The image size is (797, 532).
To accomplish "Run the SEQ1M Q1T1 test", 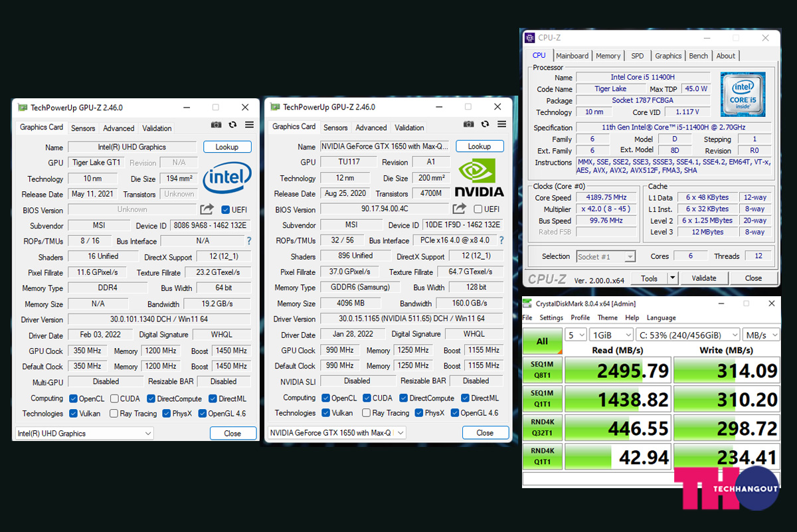I will [542, 399].
